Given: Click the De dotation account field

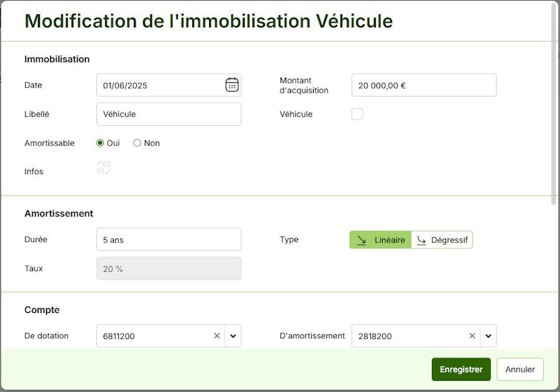Looking at the screenshot, I should tap(156, 336).
